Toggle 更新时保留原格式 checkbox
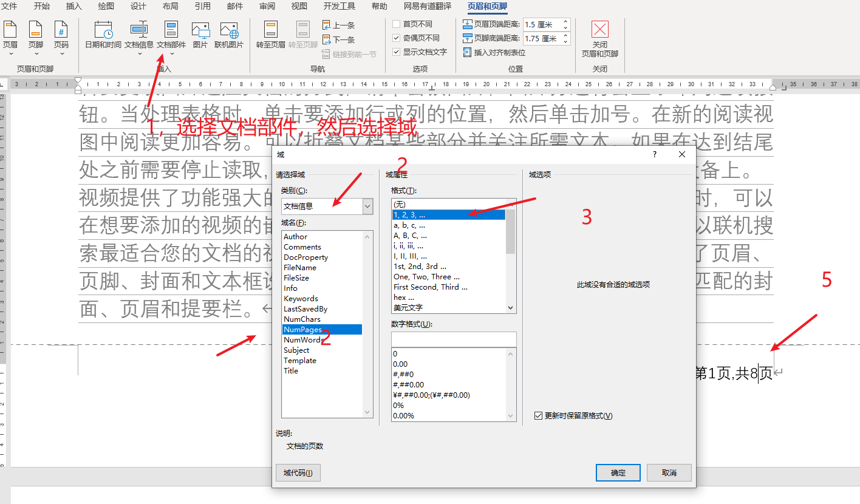The width and height of the screenshot is (860, 504). coord(538,416)
